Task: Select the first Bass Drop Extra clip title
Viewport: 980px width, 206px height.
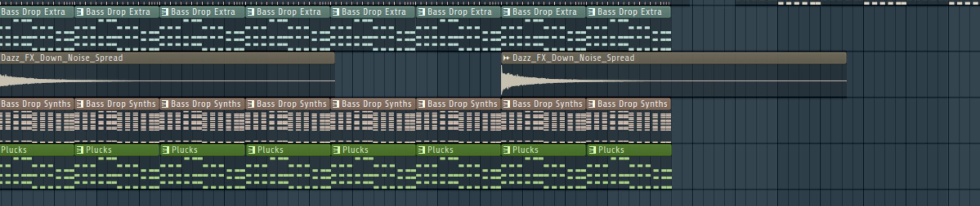Action: [33, 12]
